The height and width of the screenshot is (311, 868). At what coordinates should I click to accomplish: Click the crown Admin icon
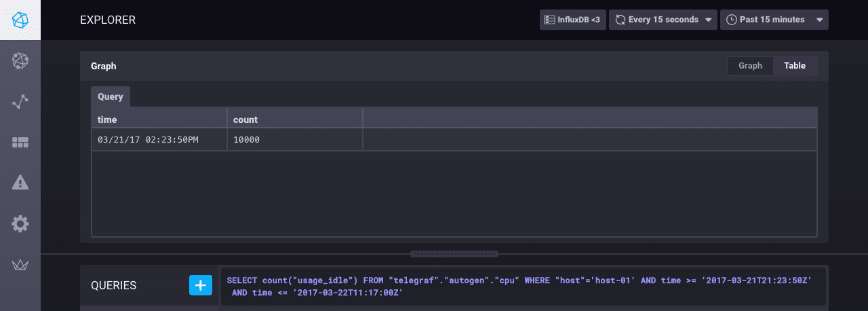(x=20, y=264)
